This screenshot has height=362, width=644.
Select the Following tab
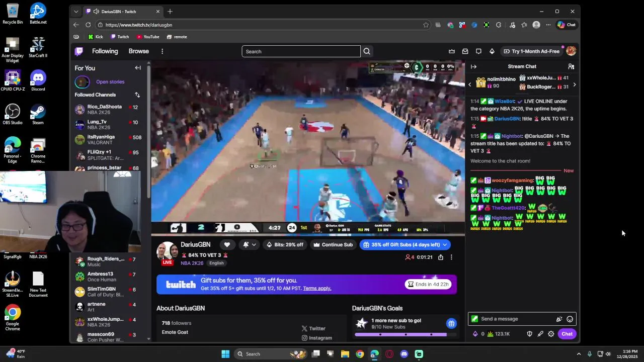pyautogui.click(x=105, y=51)
